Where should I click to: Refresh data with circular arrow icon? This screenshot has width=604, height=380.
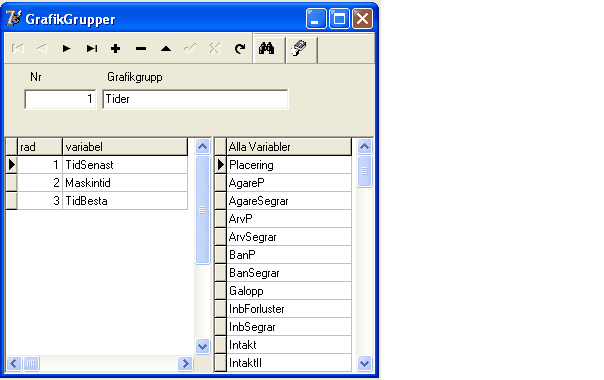pyautogui.click(x=240, y=49)
